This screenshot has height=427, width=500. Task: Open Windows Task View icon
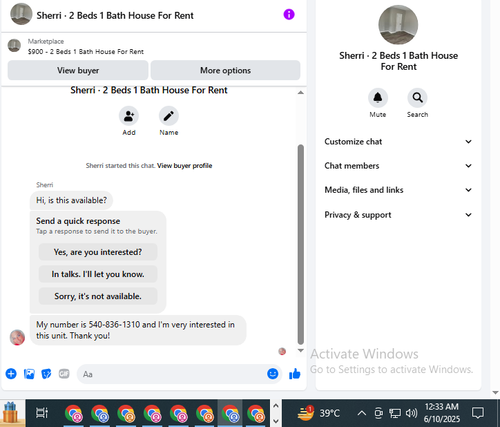(x=42, y=413)
